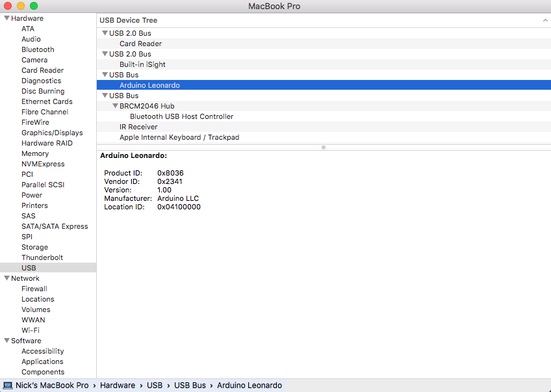The image size is (551, 392).
Task: Select SPI in the sidebar
Action: [x=27, y=237]
